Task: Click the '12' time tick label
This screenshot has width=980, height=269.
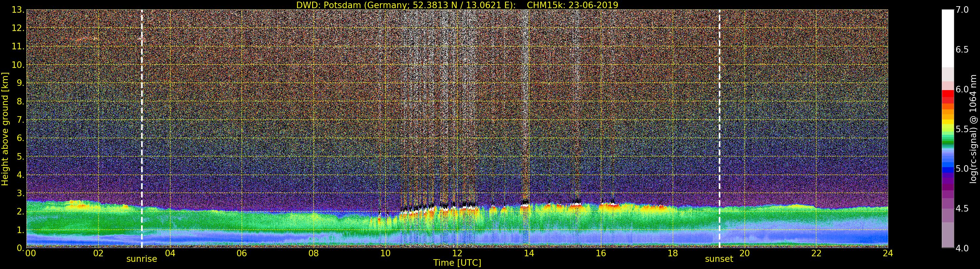Action: 457,253
